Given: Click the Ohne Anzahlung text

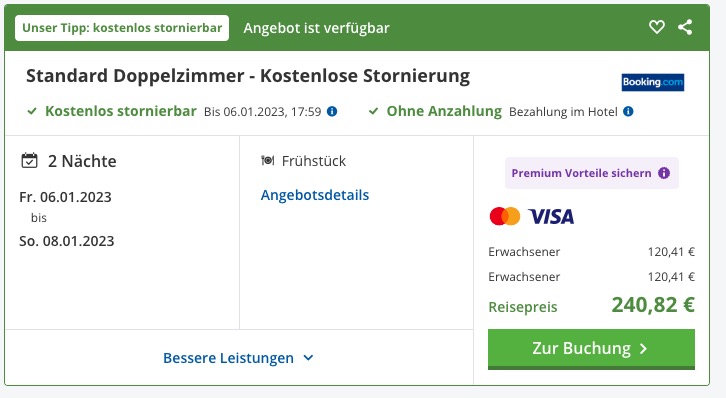Looking at the screenshot, I should pyautogui.click(x=444, y=111).
